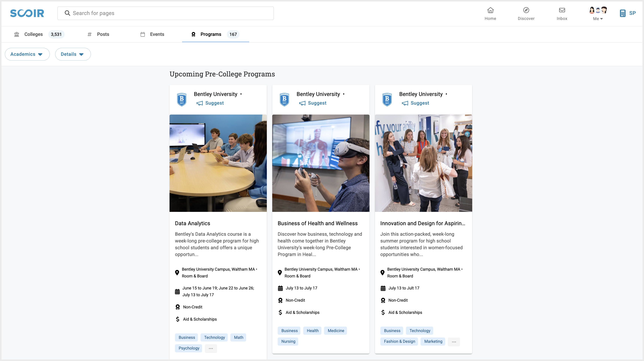
Task: Click Bentley shield logo on Innovation and Design card
Action: coord(387,99)
